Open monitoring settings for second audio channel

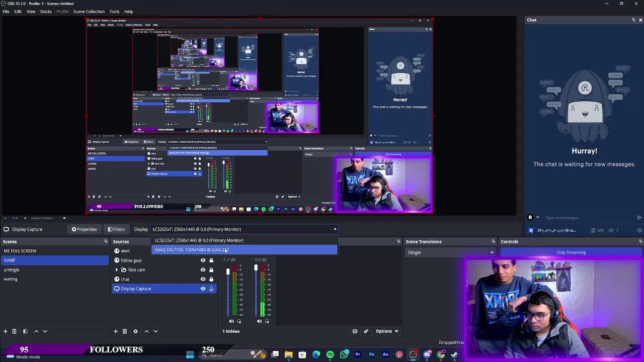(267, 321)
